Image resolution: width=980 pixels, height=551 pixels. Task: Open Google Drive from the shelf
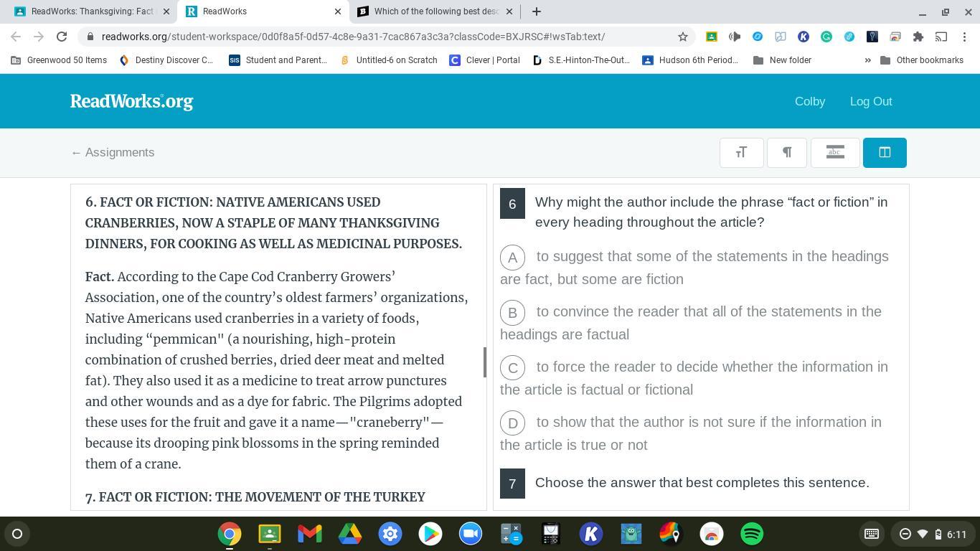tap(350, 534)
